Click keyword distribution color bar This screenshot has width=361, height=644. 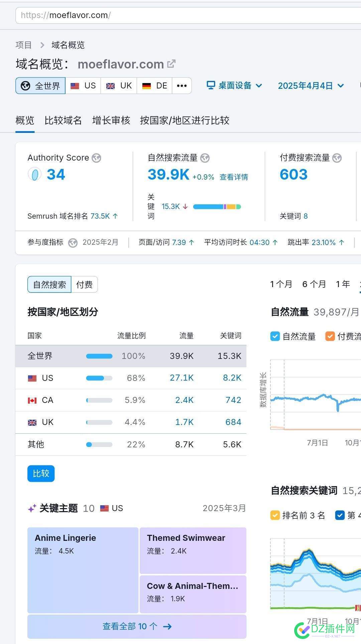[217, 207]
